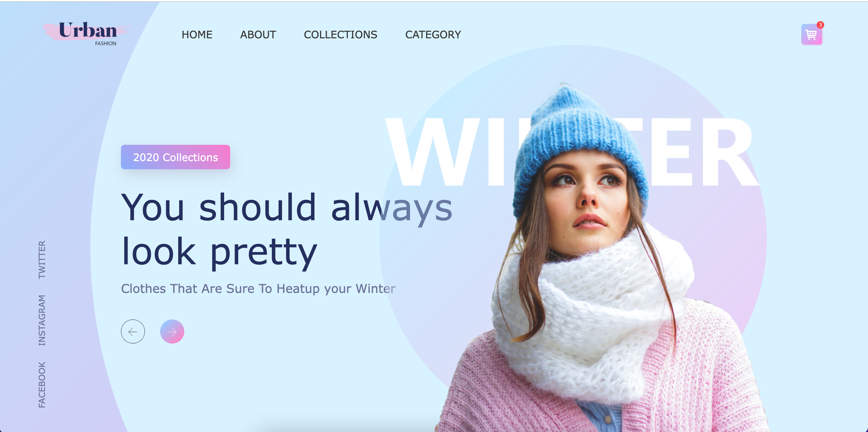The height and width of the screenshot is (432, 868).
Task: Navigate to the ABOUT page
Action: pos(258,34)
